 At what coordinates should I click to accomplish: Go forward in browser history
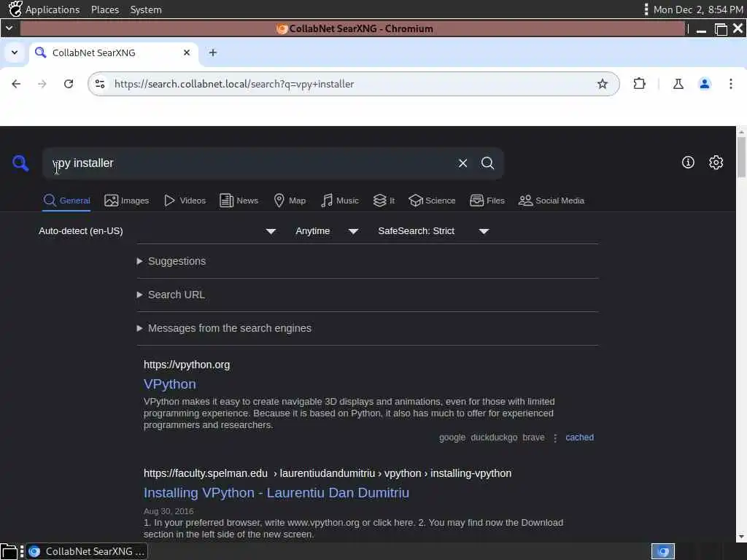(42, 84)
